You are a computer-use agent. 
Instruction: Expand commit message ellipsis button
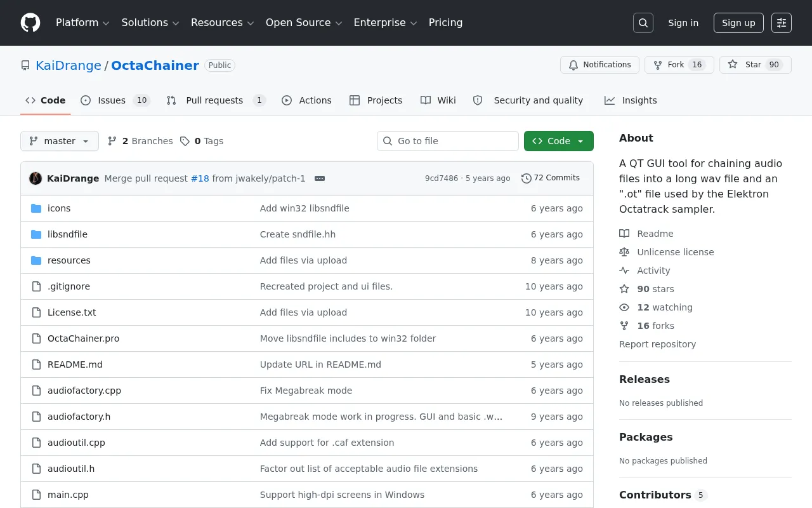[x=320, y=178]
